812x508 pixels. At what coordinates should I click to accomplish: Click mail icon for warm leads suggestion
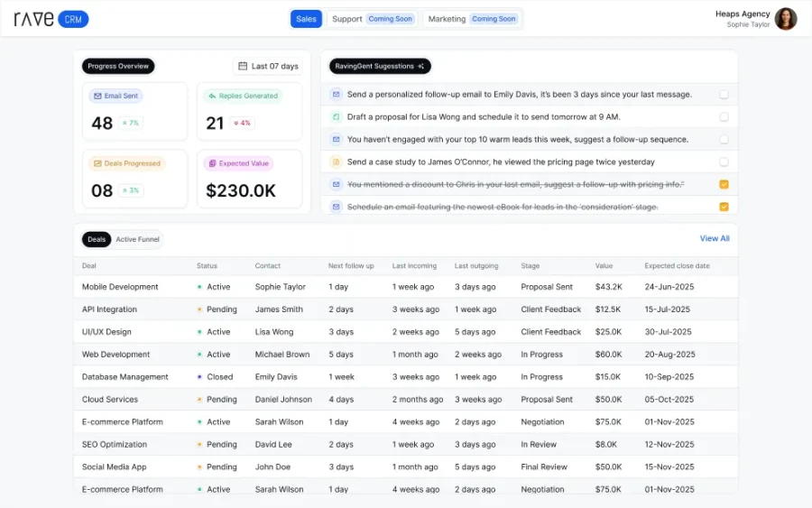(x=337, y=139)
